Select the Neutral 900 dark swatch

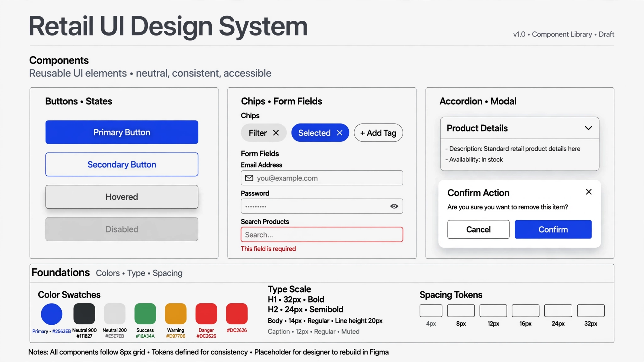pos(84,314)
